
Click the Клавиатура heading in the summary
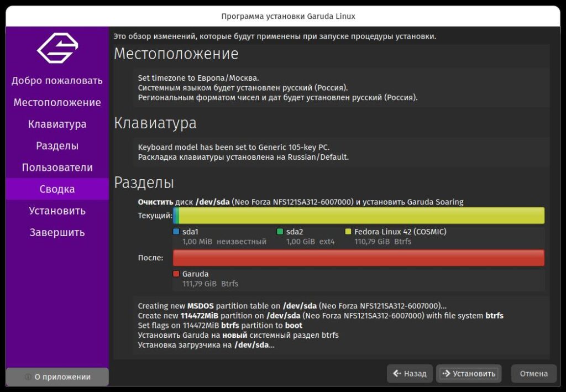click(x=155, y=123)
